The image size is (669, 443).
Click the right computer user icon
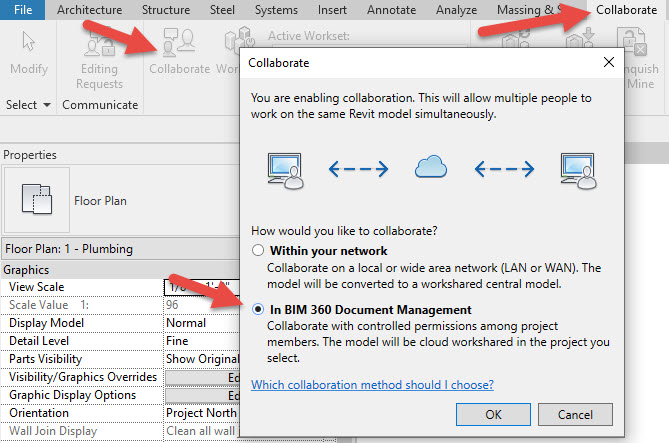click(x=577, y=170)
